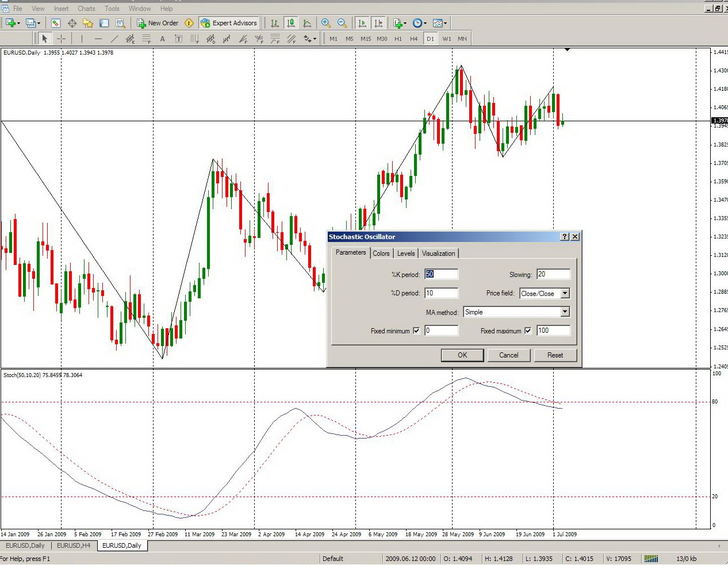The image size is (728, 565).
Task: Draw a vertical line
Action: (82, 39)
